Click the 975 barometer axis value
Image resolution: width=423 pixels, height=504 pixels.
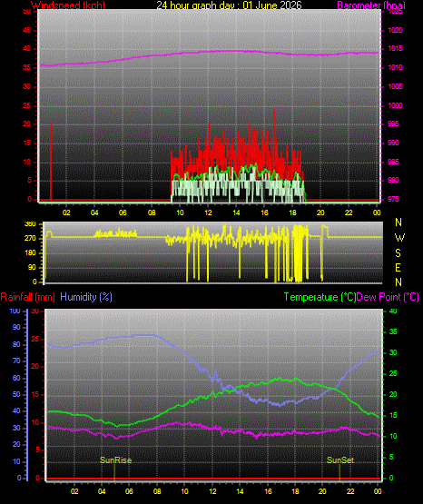(393, 199)
